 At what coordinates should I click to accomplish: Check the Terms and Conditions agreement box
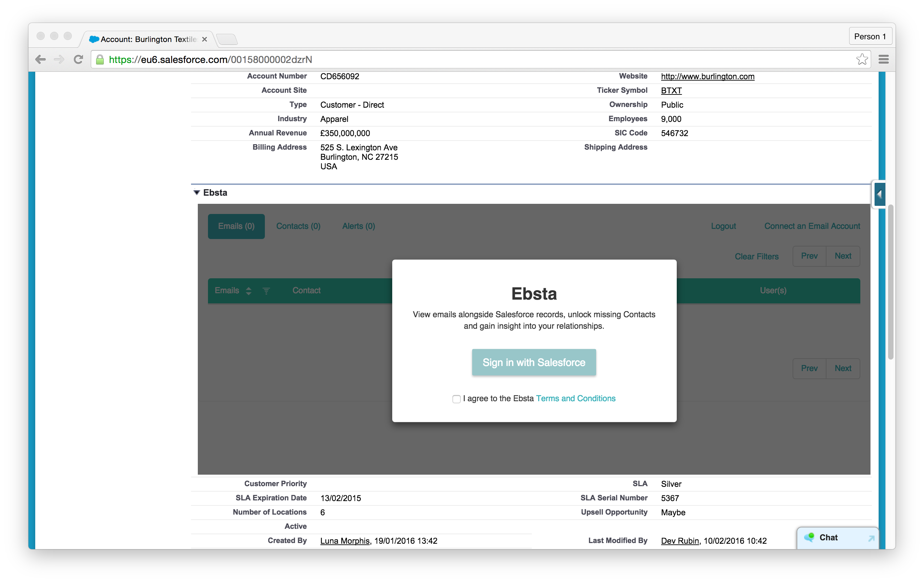456,399
